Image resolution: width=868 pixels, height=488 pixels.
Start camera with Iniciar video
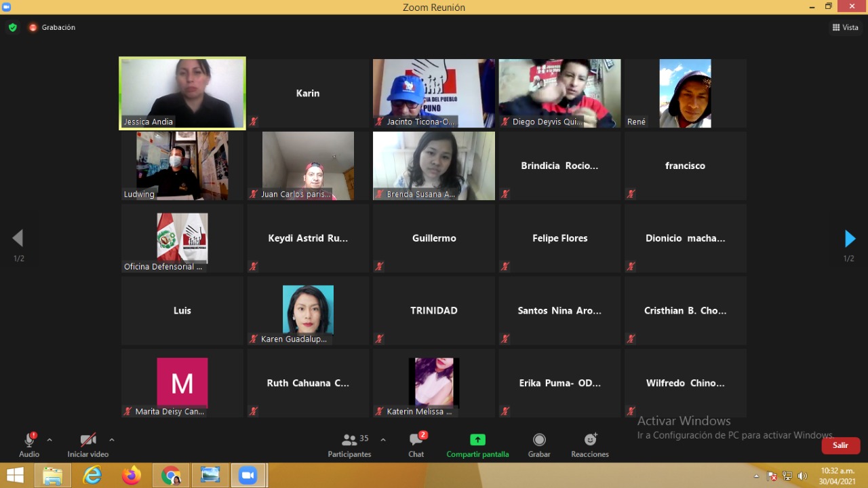[x=88, y=445]
